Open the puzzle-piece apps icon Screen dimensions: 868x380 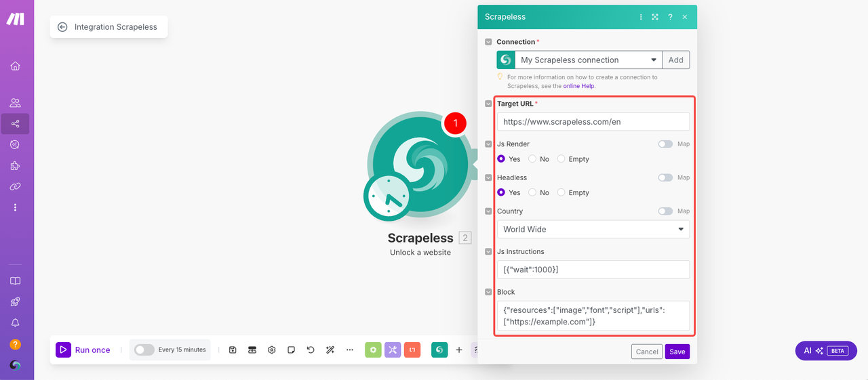pos(15,165)
